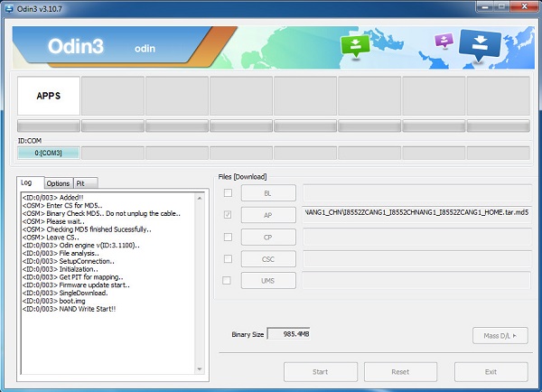Viewport: 542px width, 392px height.
Task: Click the log scrollbar up arrow
Action: pyautogui.click(x=200, y=198)
